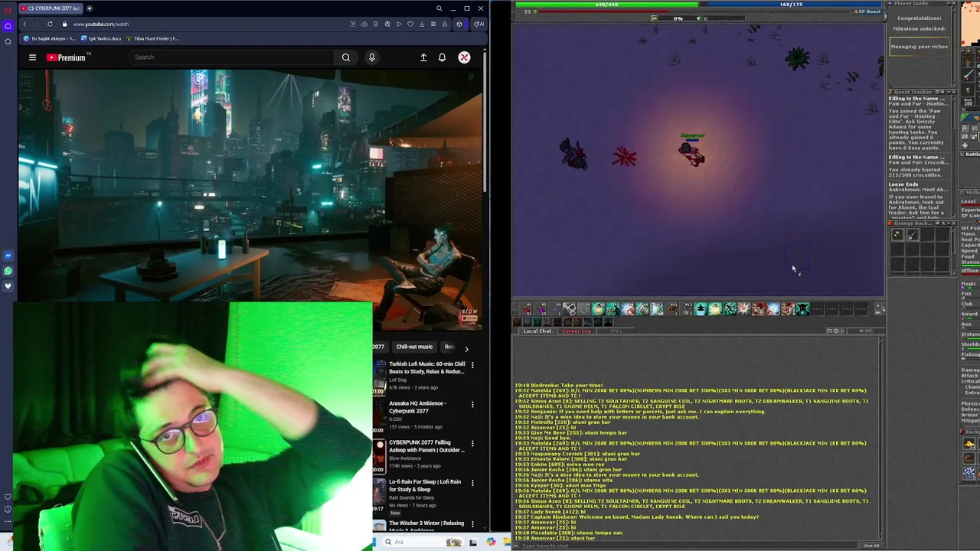The image size is (980, 551).
Task: Open options for The Witcher 3 Winter video
Action: pyautogui.click(x=472, y=524)
